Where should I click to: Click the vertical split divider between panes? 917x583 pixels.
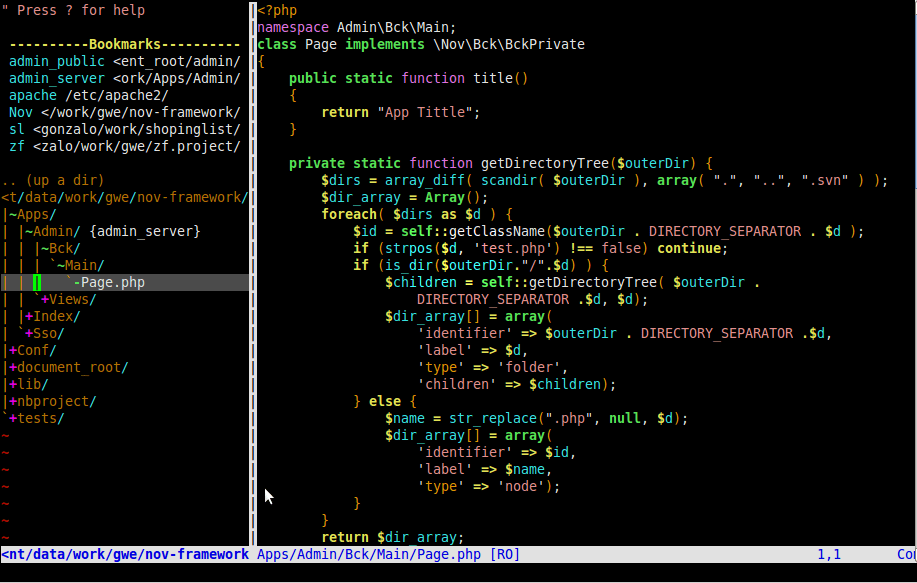pos(253,274)
